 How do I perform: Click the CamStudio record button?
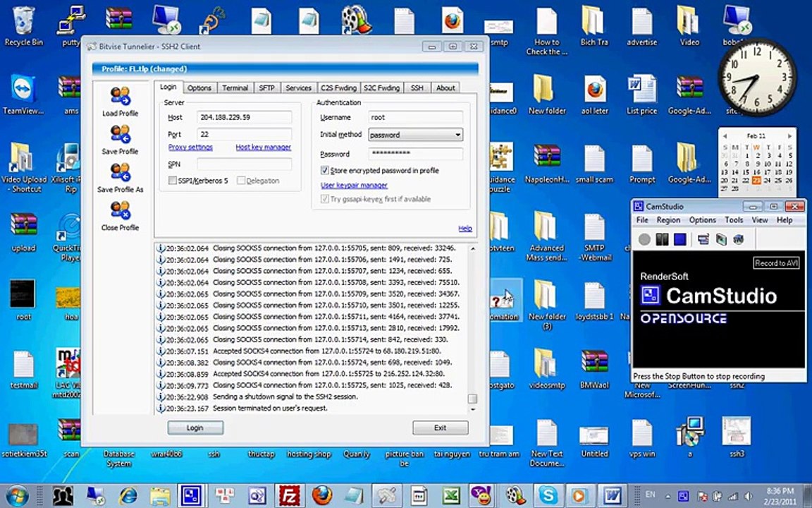[x=644, y=239]
